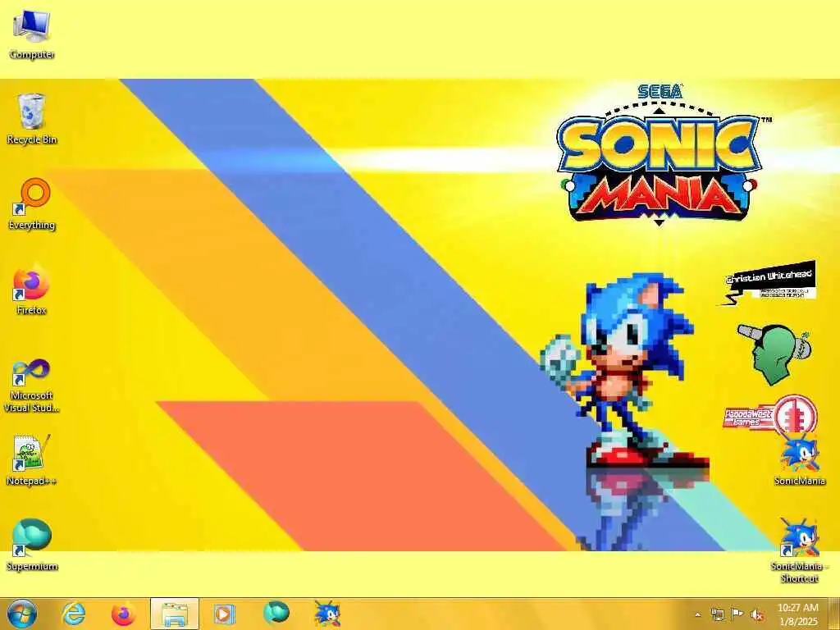Screen dimensions: 840x630
Task: Select the SonicMania - Shortcut icon
Action: [799, 552]
